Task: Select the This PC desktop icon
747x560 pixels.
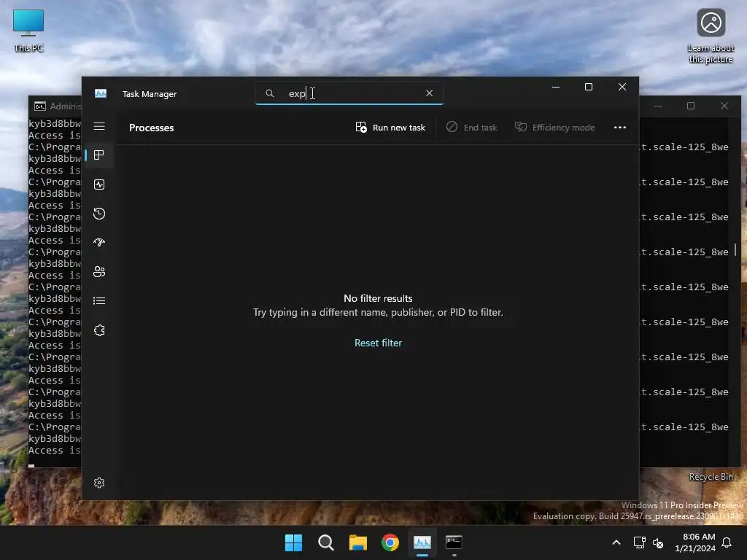Action: tap(28, 31)
